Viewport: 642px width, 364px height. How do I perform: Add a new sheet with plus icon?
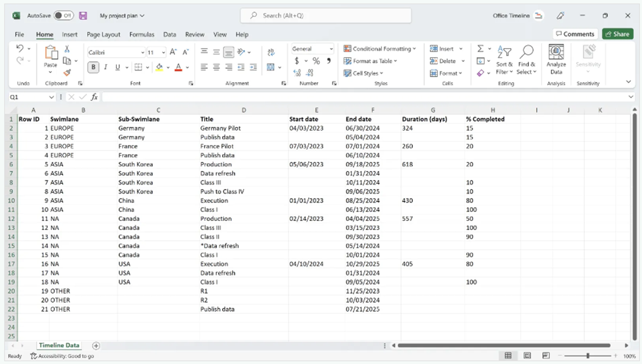tap(96, 346)
